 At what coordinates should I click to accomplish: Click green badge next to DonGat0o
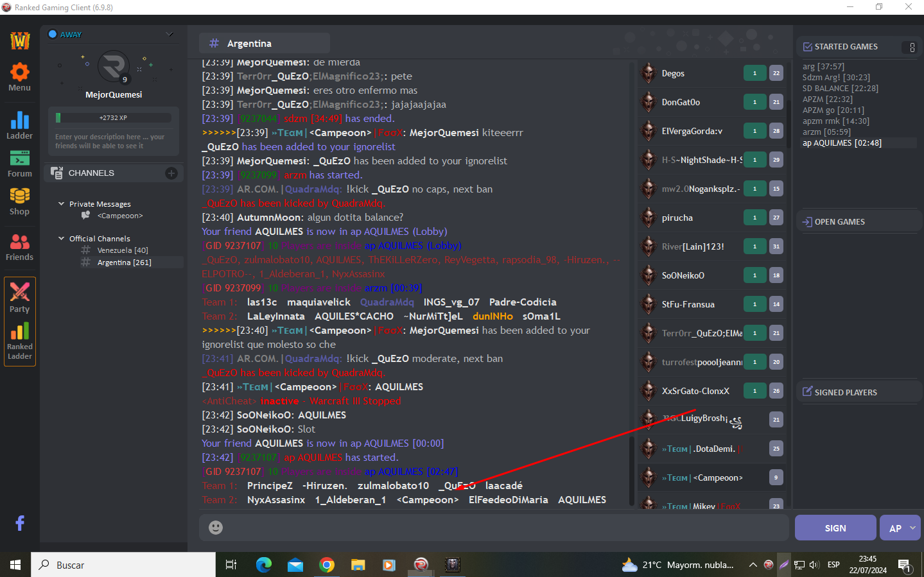point(754,102)
